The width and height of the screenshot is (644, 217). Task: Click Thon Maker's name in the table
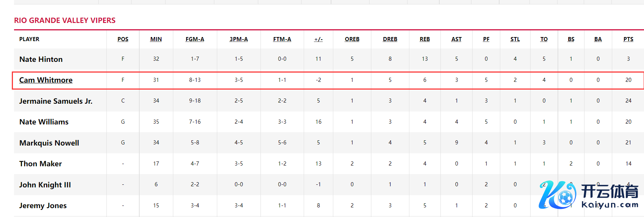point(41,164)
